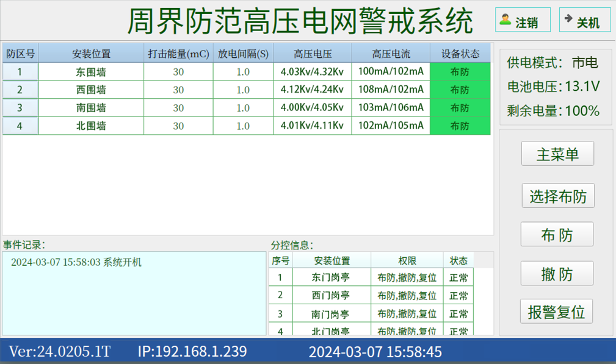Image resolution: width=616 pixels, height=364 pixels.
Task: Open the 主菜单 main menu
Action: click(557, 154)
